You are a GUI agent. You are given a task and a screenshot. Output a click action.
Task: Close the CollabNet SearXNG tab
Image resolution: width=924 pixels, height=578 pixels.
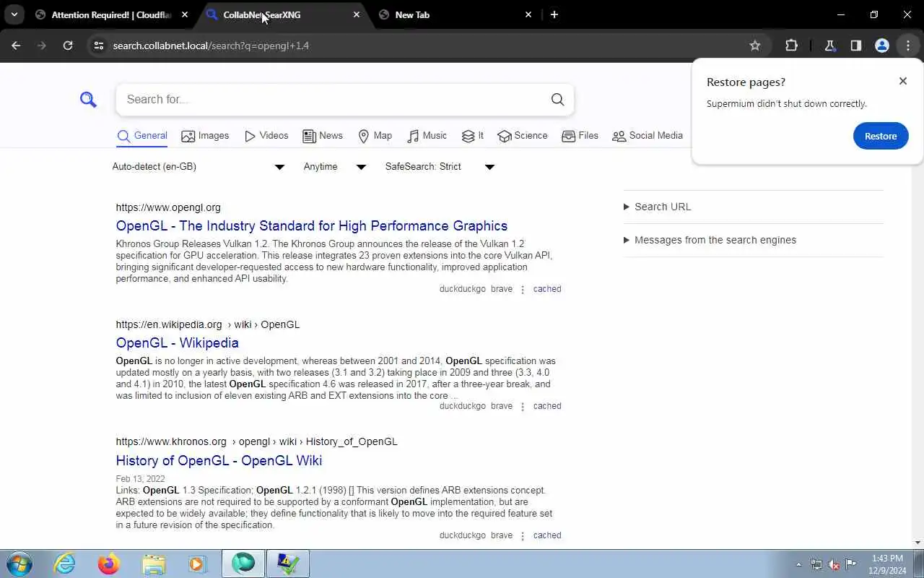(x=357, y=14)
